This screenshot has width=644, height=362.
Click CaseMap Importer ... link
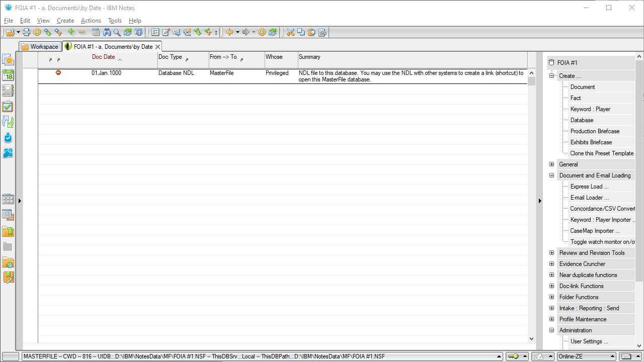click(x=595, y=231)
